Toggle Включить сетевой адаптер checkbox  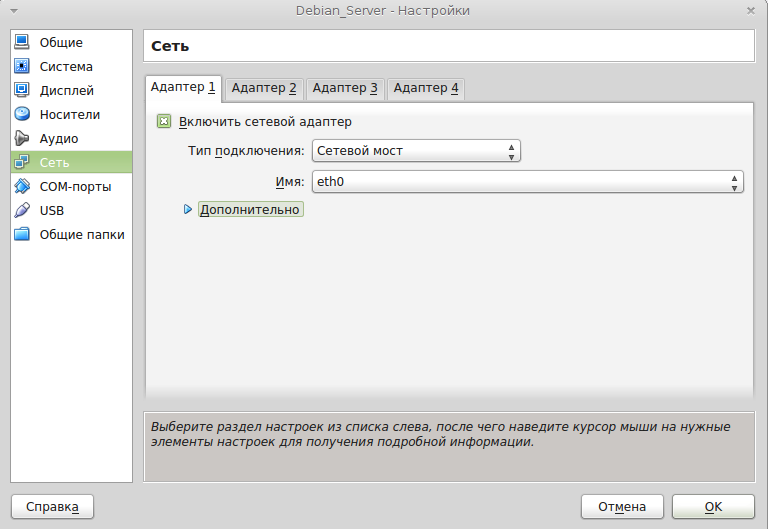coord(164,121)
